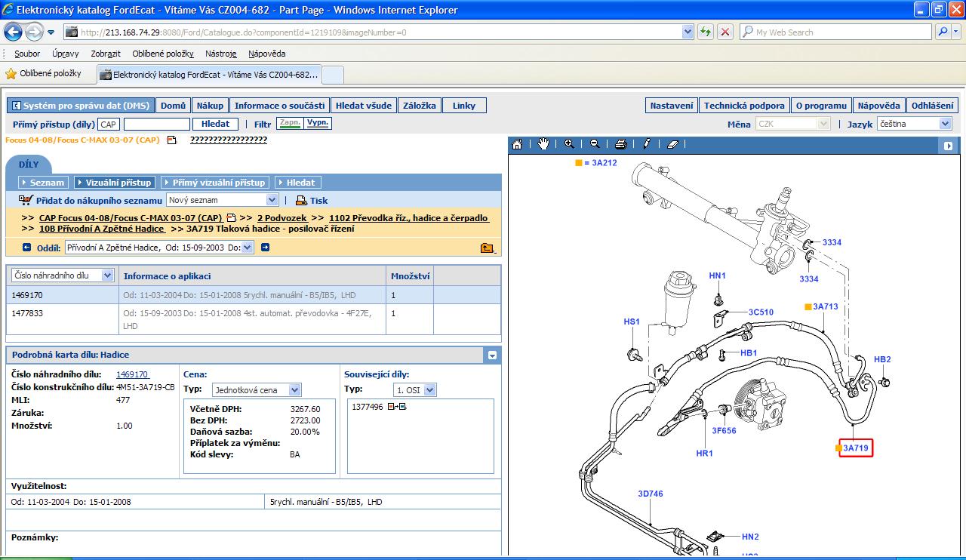Click the Hledat button next to direct access
Image resolution: width=966 pixels, height=560 pixels.
click(215, 124)
